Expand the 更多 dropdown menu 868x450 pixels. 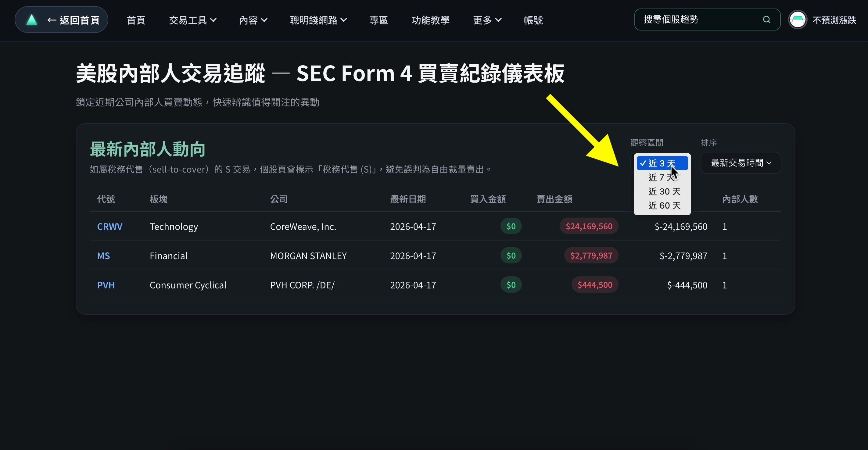(x=487, y=20)
